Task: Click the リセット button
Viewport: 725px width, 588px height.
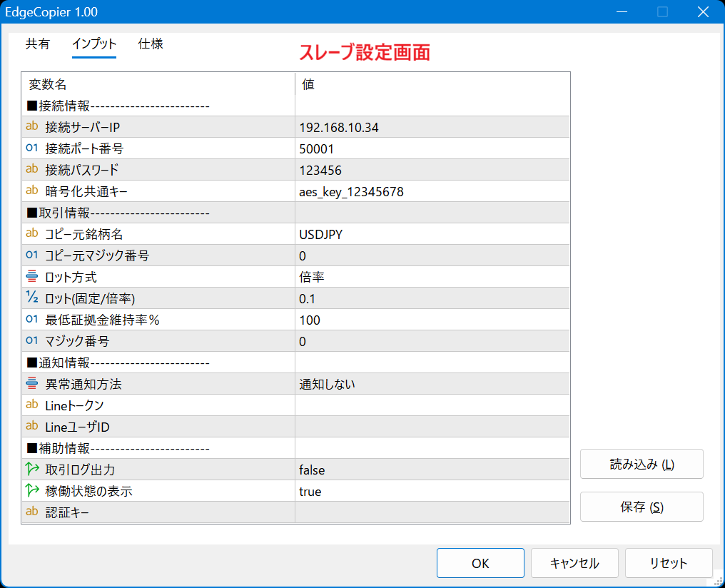Action: coord(669,563)
